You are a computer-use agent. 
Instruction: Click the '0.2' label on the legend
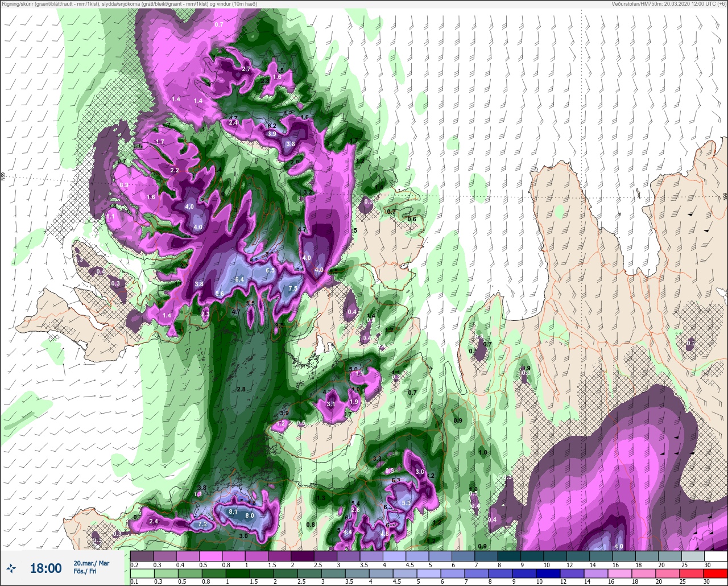point(134,565)
